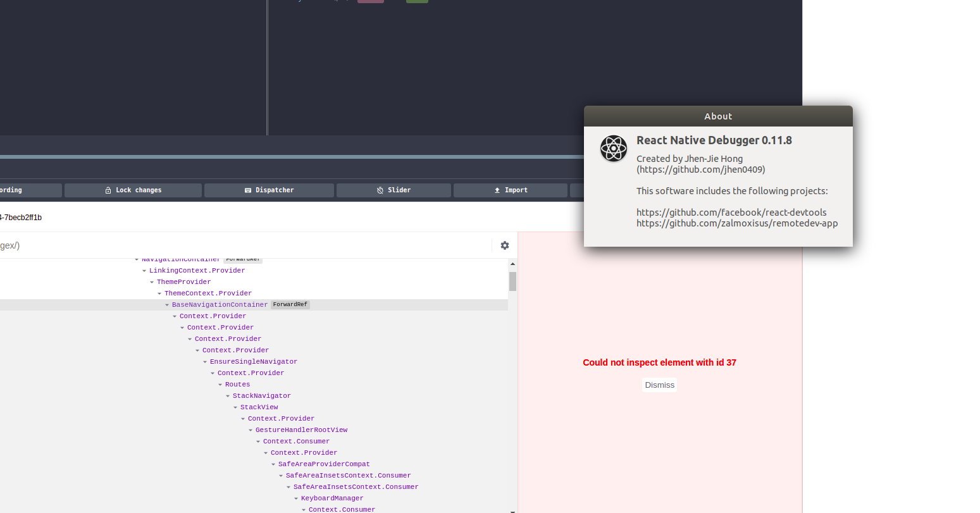Toggle the Slider panel

(394, 190)
